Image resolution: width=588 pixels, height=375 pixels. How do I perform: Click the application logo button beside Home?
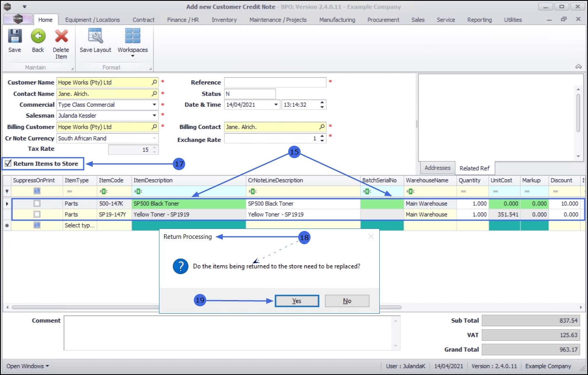pyautogui.click(x=18, y=19)
